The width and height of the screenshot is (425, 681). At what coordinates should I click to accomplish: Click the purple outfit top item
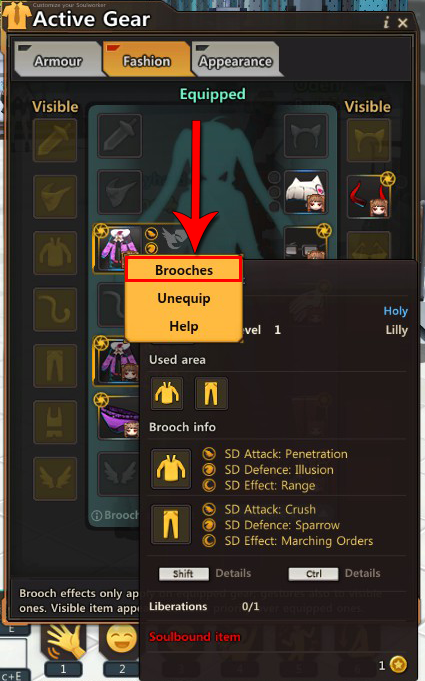click(x=118, y=248)
